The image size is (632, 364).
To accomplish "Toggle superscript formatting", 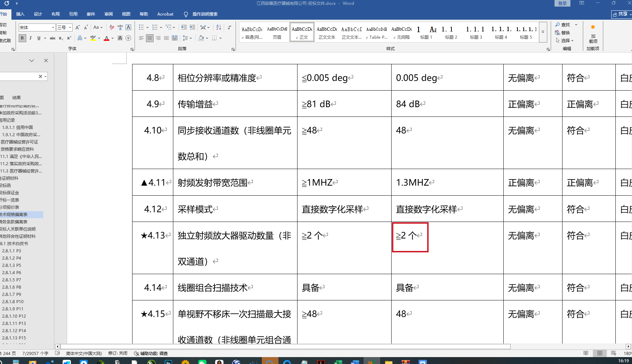I will [x=69, y=38].
